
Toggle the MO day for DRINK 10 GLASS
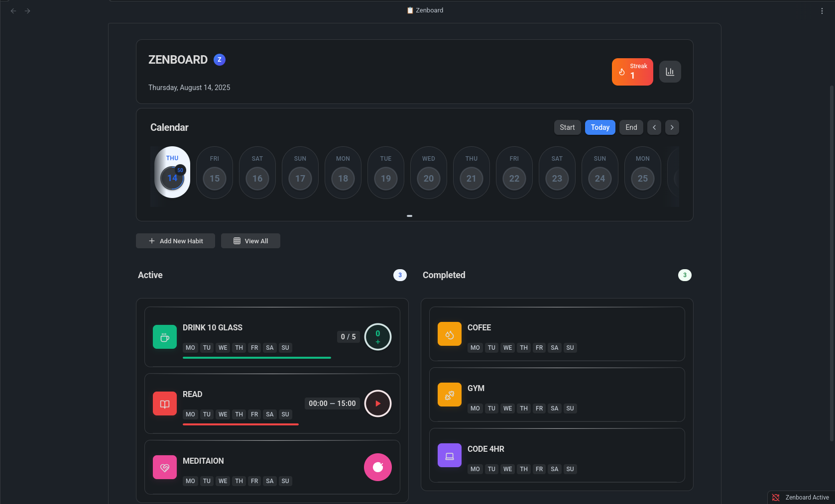pos(190,348)
